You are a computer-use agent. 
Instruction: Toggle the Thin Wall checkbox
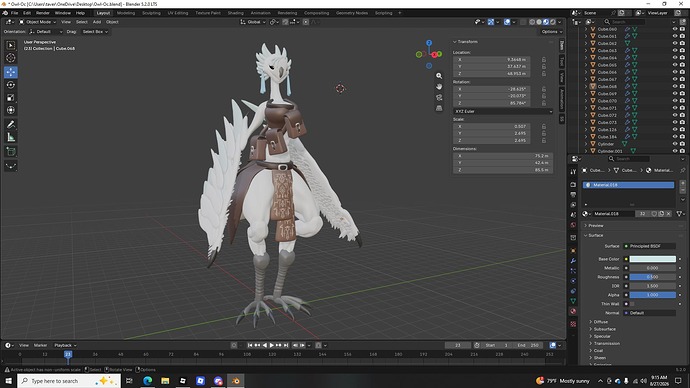pos(632,304)
